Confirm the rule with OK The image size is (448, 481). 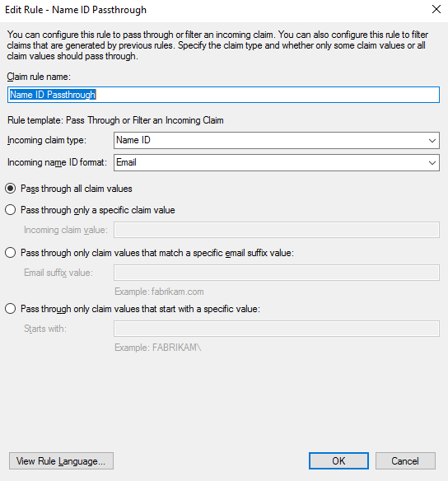coord(338,460)
